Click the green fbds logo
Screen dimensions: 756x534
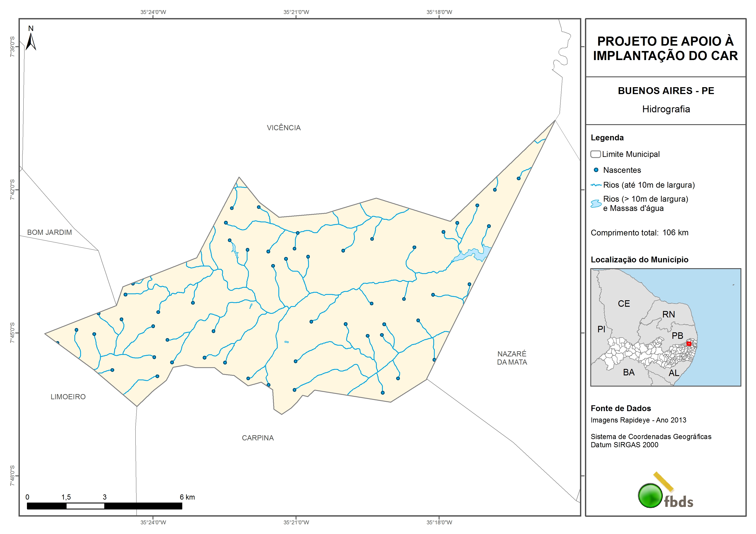point(650,495)
